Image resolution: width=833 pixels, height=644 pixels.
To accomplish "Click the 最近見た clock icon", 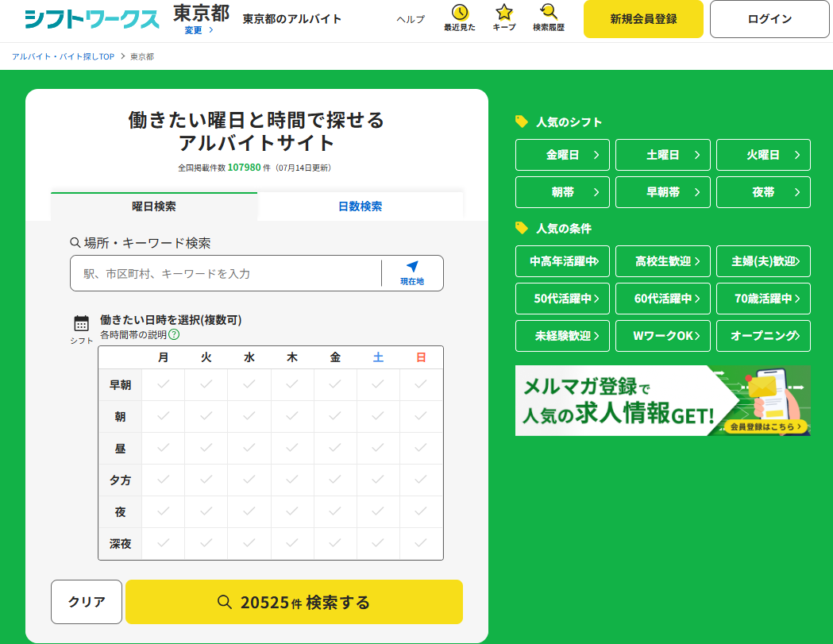I will pos(459,13).
